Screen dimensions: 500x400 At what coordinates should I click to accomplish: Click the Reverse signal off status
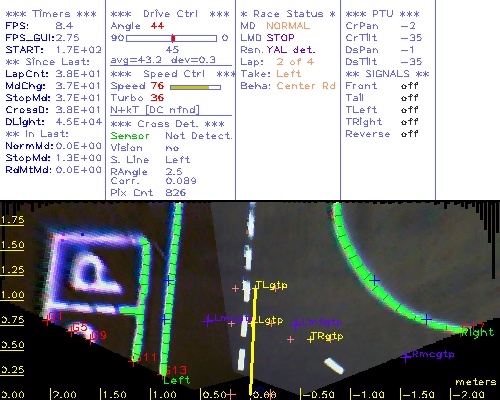click(x=409, y=134)
